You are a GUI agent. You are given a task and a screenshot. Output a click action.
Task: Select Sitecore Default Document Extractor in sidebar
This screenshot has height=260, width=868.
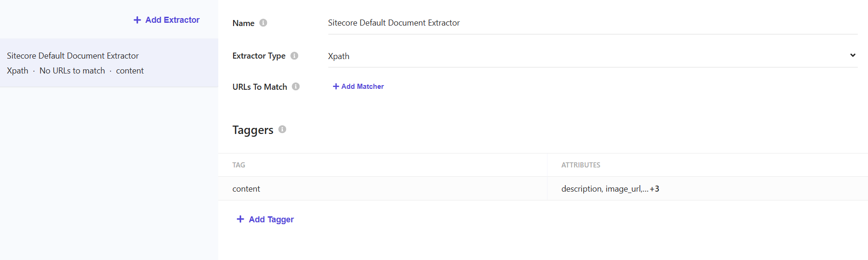point(109,63)
